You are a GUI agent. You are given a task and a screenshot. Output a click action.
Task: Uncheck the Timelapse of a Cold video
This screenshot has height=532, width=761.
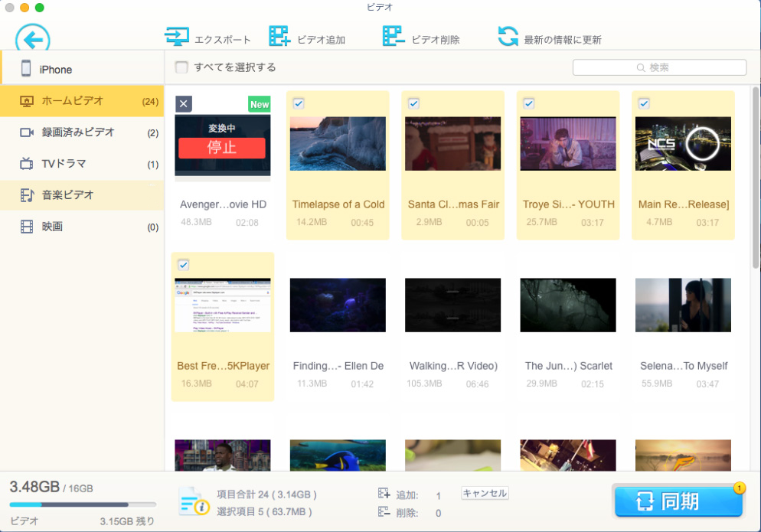click(x=299, y=103)
